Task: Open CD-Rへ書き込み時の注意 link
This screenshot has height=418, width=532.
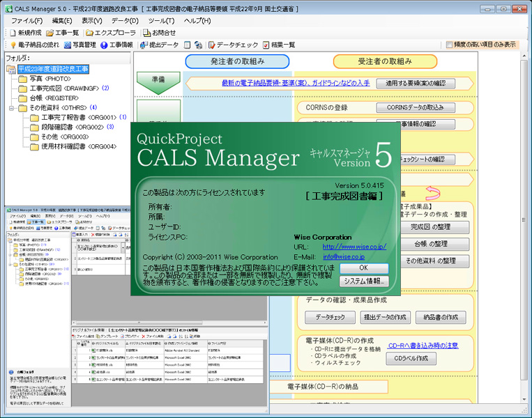Action: 423,346
